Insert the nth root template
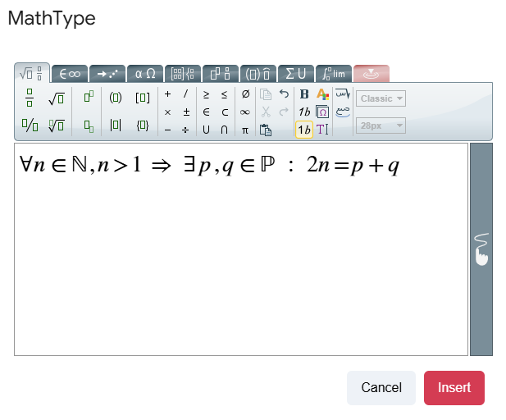Viewport: 506px width, 420px height. point(56,126)
